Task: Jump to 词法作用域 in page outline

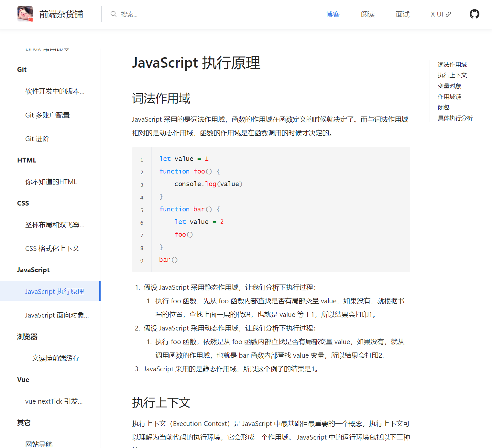Action: tap(452, 65)
